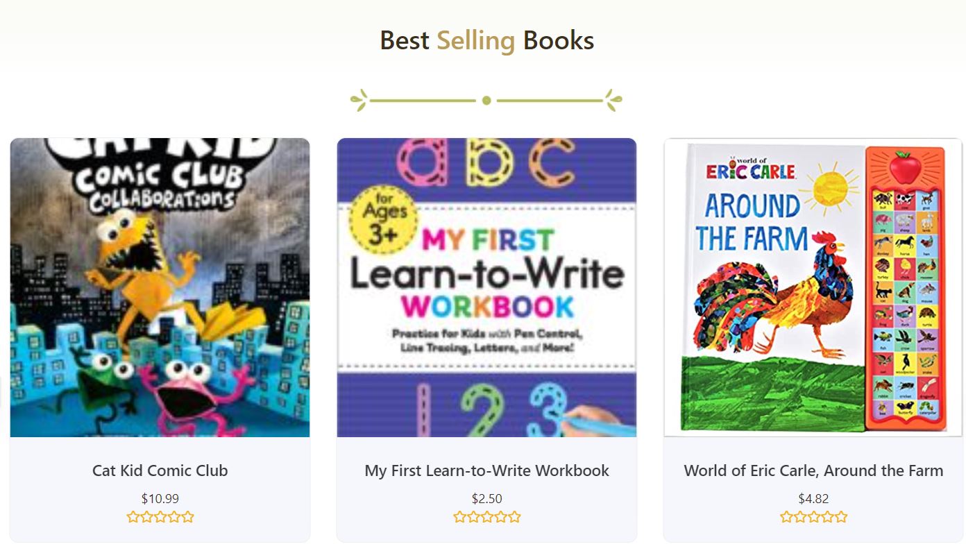
Task: Select second star under Around the Farm
Action: [x=800, y=517]
